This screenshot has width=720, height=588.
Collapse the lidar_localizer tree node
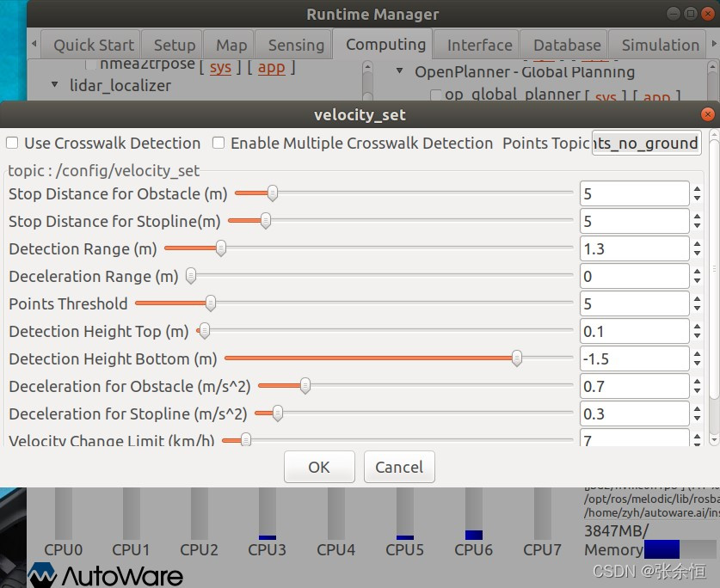[x=55, y=84]
